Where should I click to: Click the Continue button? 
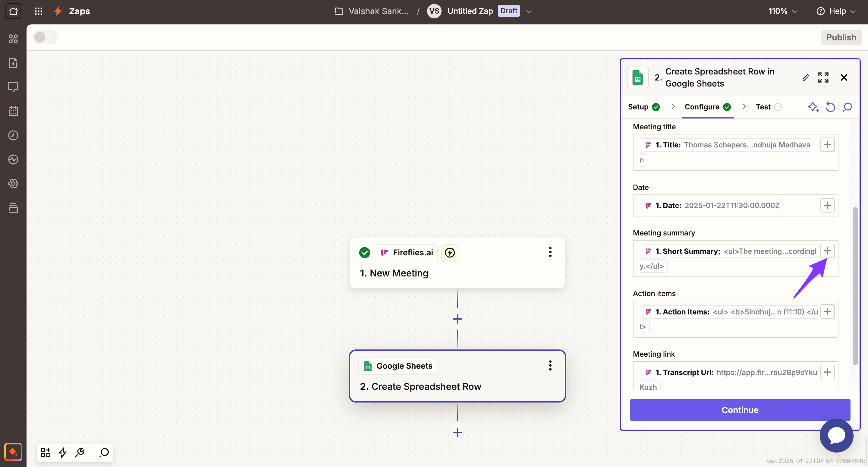(x=740, y=410)
